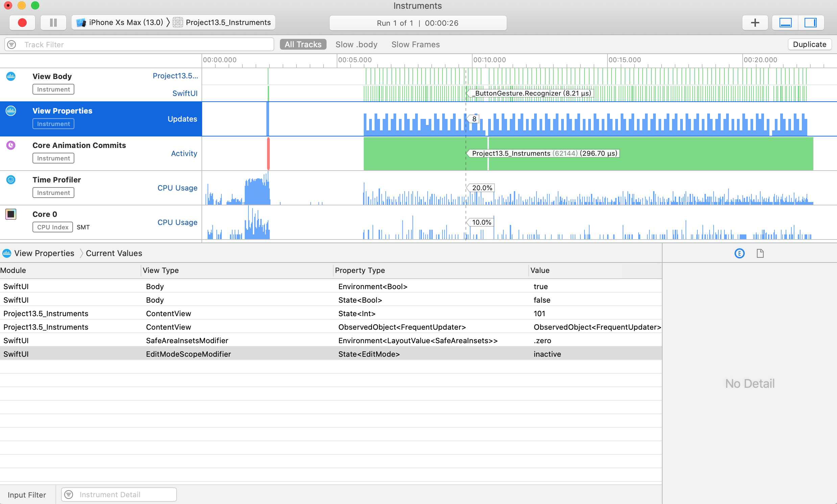This screenshot has height=504, width=837.
Task: Click the export document icon
Action: click(x=759, y=254)
